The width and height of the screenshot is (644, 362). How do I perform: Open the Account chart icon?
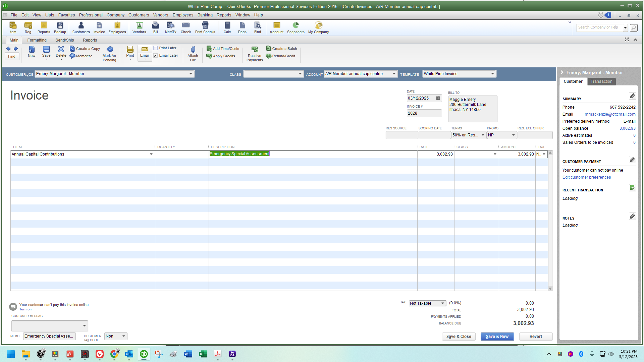pyautogui.click(x=276, y=27)
